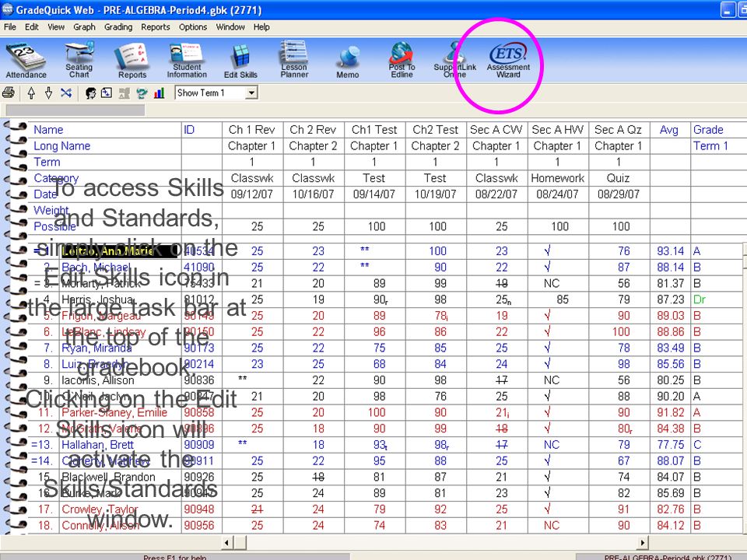This screenshot has width=747, height=560.
Task: Click the Edit Skills icon
Action: [x=240, y=61]
